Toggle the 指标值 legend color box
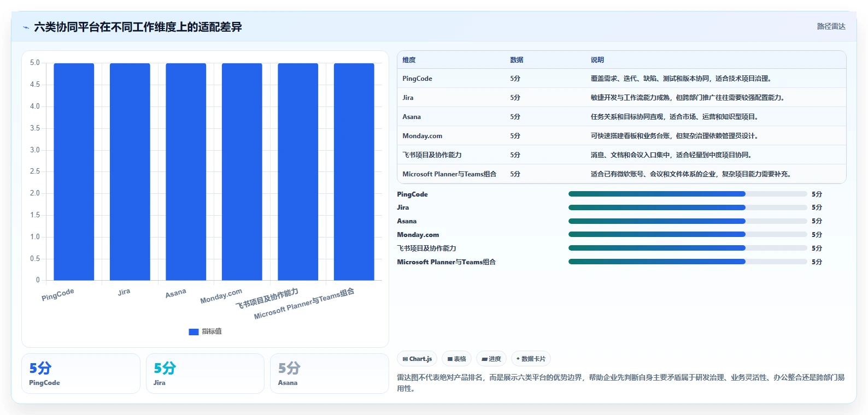Screen dimensions: 868x415 click(193, 331)
